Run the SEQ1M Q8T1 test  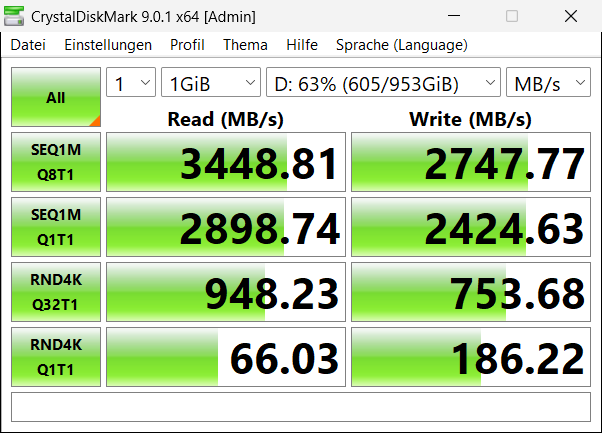(56, 162)
